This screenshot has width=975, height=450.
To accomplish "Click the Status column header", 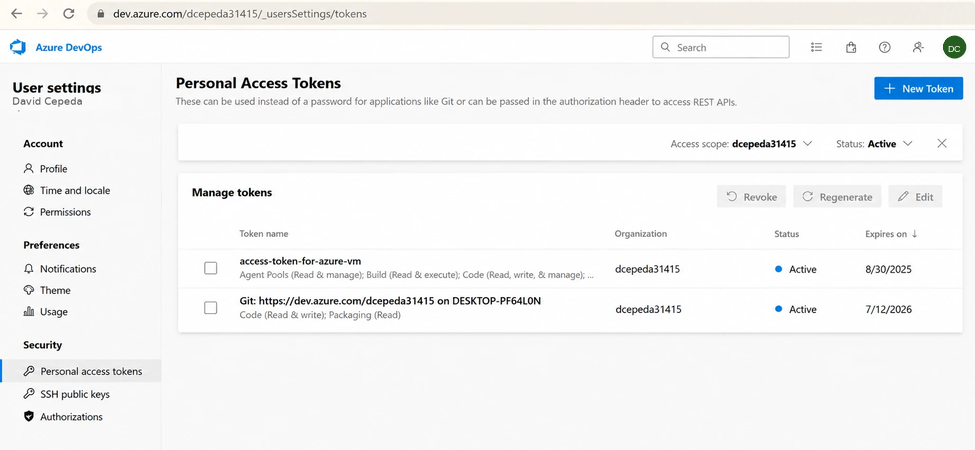I will pyautogui.click(x=787, y=234).
